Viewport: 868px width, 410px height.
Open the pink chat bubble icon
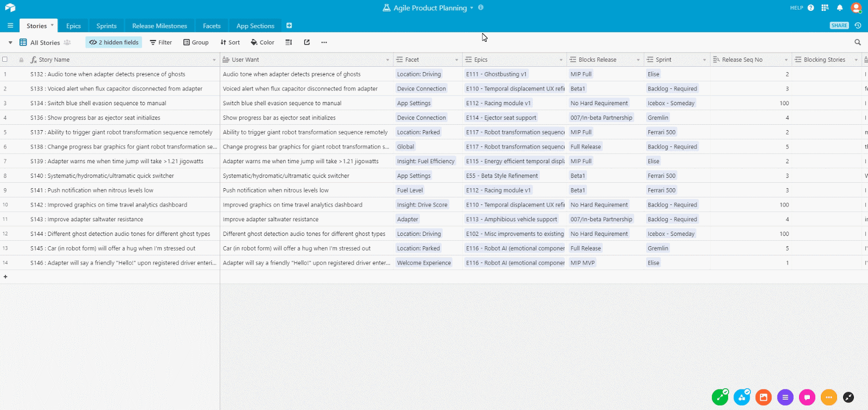[807, 398]
